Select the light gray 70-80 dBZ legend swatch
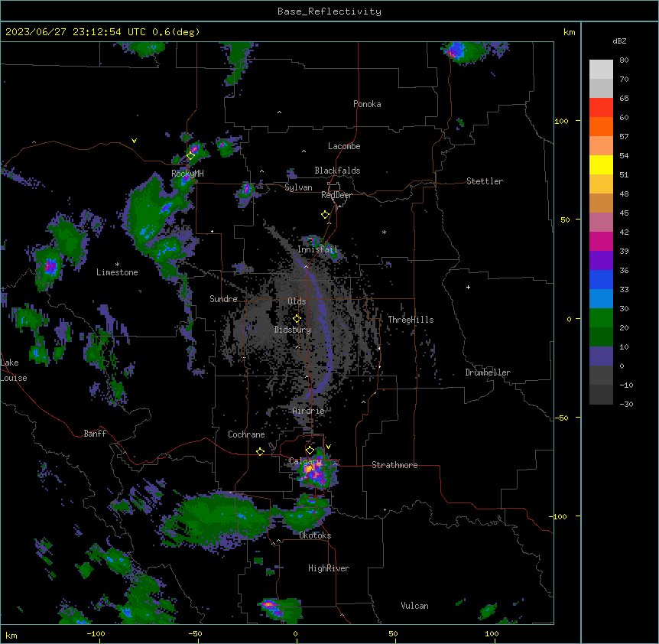This screenshot has width=659, height=644. tap(601, 70)
